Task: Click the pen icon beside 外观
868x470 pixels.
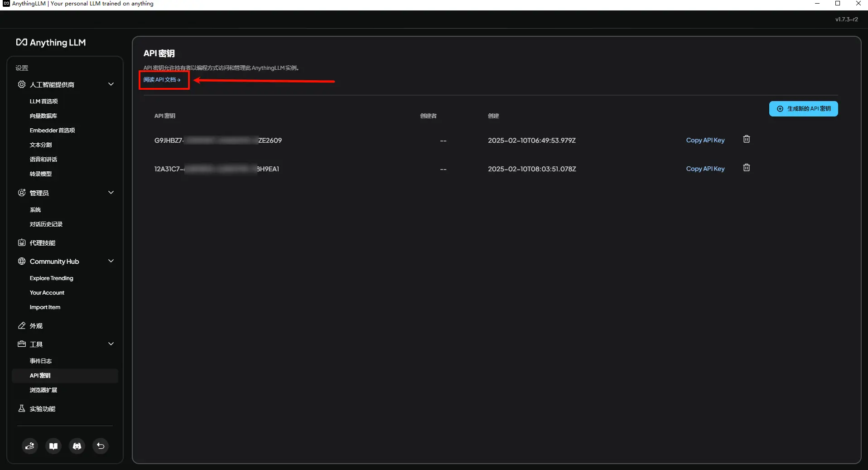Action: 22,325
